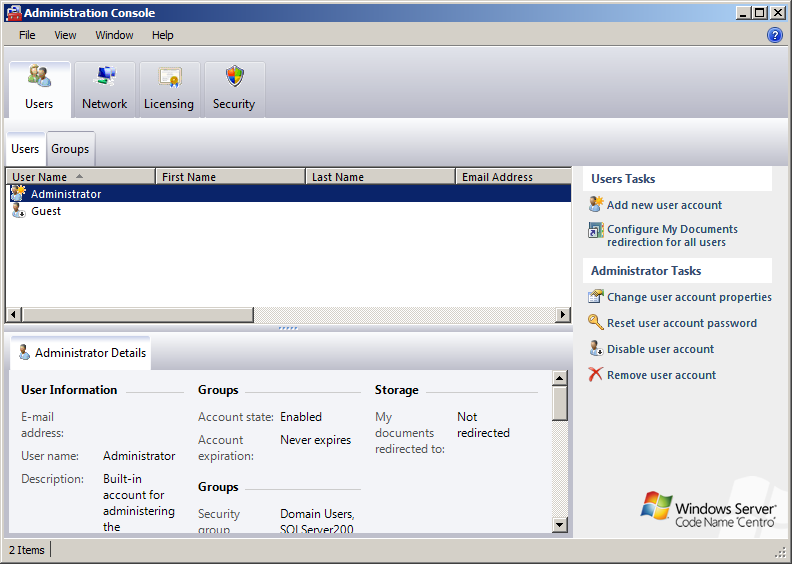Click the First Name column header

click(x=230, y=177)
